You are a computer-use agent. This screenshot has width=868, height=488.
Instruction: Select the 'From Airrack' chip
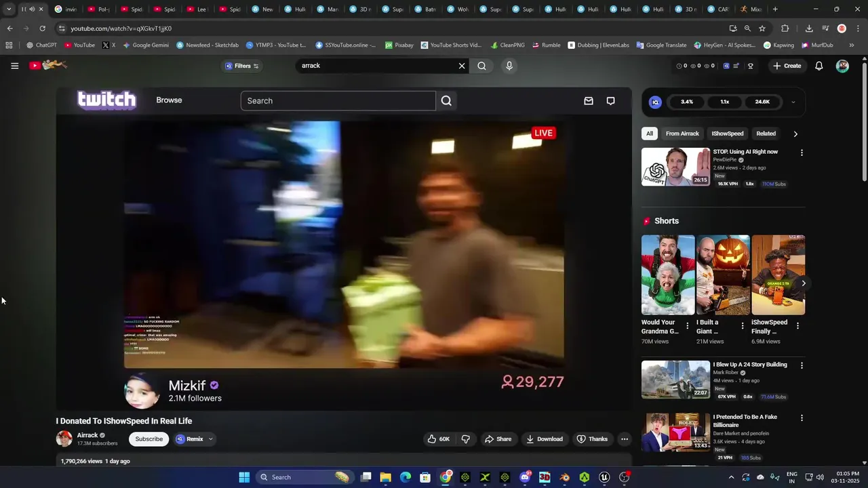[682, 134]
